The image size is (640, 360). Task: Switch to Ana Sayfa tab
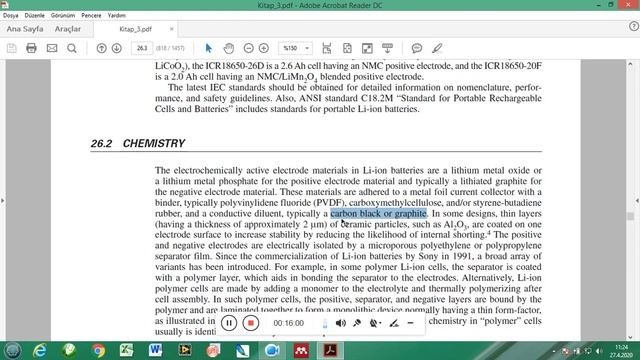coord(25,29)
